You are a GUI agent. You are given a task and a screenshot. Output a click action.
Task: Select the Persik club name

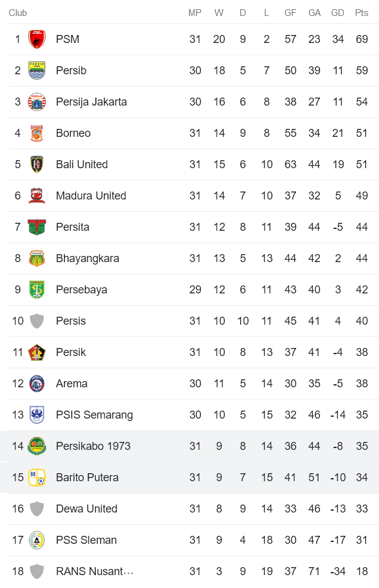[x=70, y=352]
